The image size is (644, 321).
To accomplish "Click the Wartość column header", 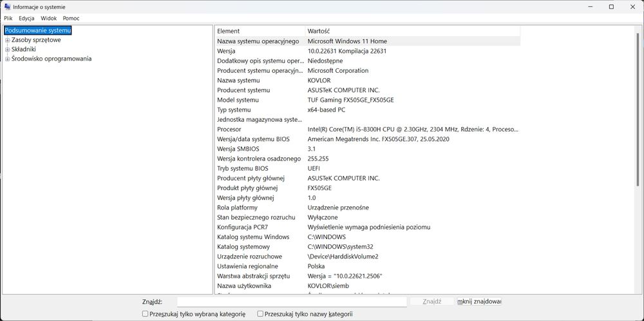I will 413,31.
